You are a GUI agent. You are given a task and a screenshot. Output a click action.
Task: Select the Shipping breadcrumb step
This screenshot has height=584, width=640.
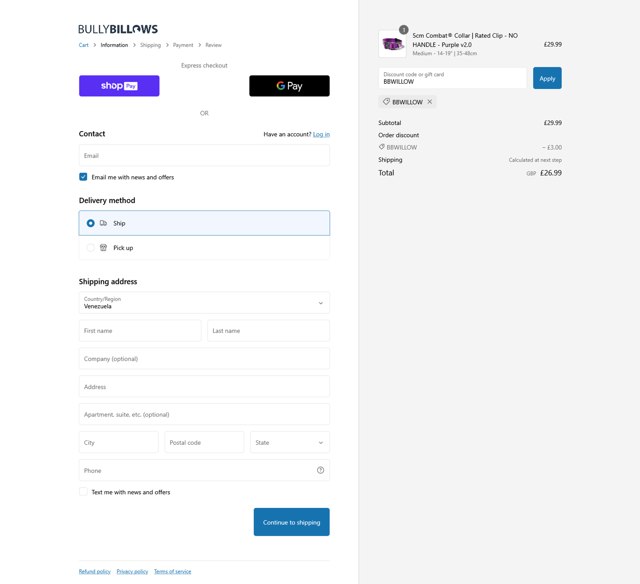(x=151, y=45)
